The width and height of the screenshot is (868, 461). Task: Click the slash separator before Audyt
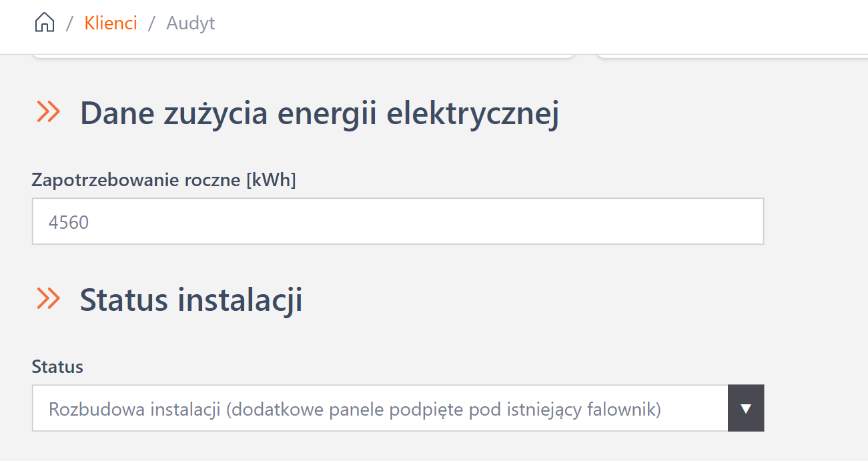pos(151,24)
